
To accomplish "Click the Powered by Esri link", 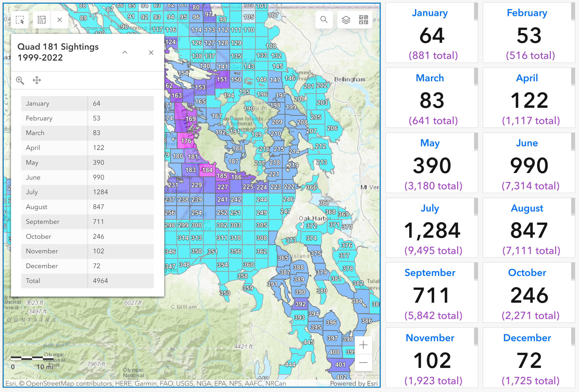I will coord(354,383).
